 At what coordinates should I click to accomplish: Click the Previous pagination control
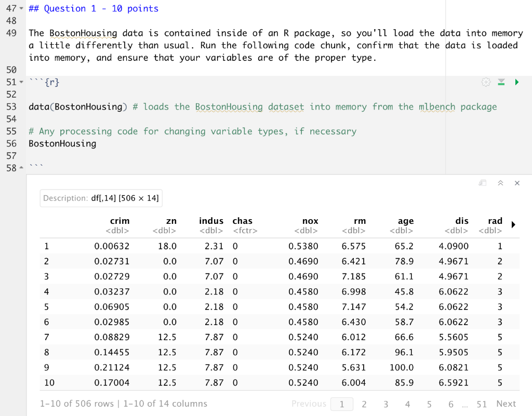309,404
